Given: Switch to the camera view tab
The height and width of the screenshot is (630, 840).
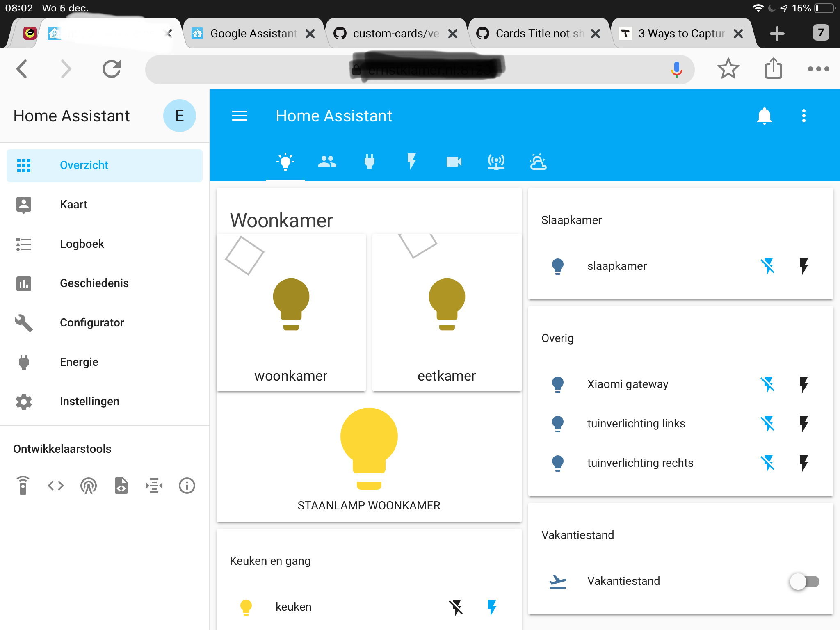Looking at the screenshot, I should coord(454,162).
